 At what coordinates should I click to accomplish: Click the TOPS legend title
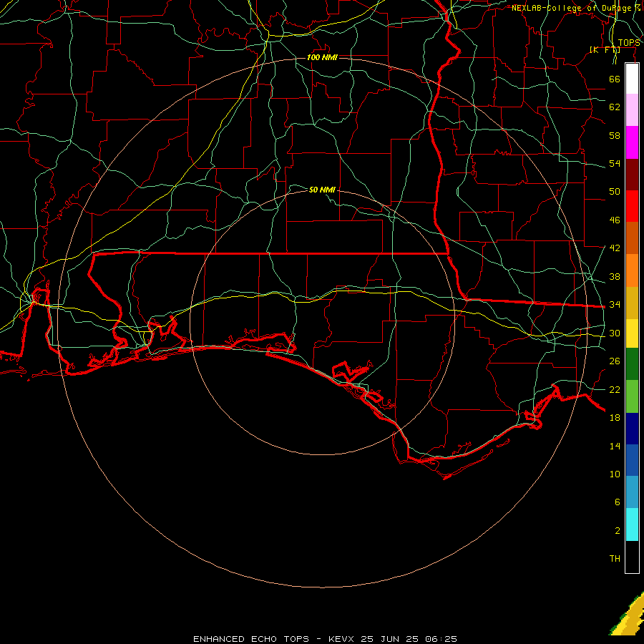628,43
